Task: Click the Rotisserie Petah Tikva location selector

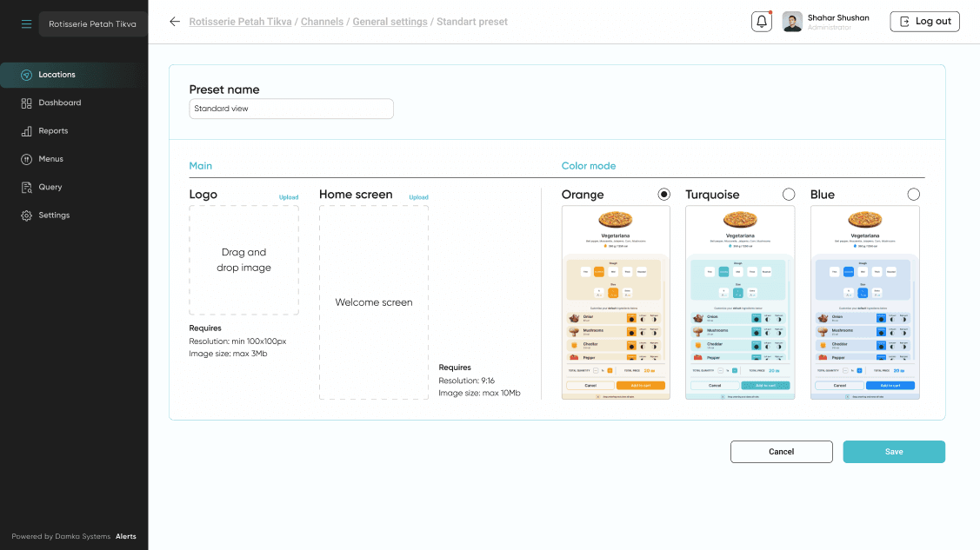Action: pyautogui.click(x=92, y=23)
